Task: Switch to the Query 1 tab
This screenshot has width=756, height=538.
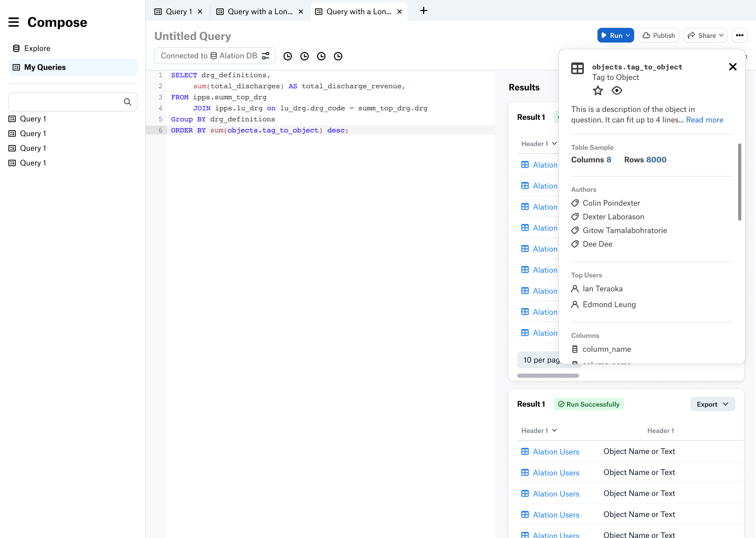Action: [178, 12]
